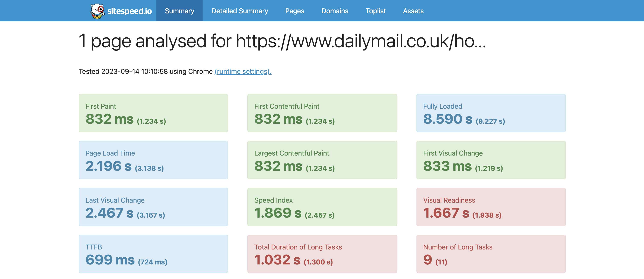Screen dimensions: 644x279
Task: Click the TTFB metric box
Action: [153, 254]
